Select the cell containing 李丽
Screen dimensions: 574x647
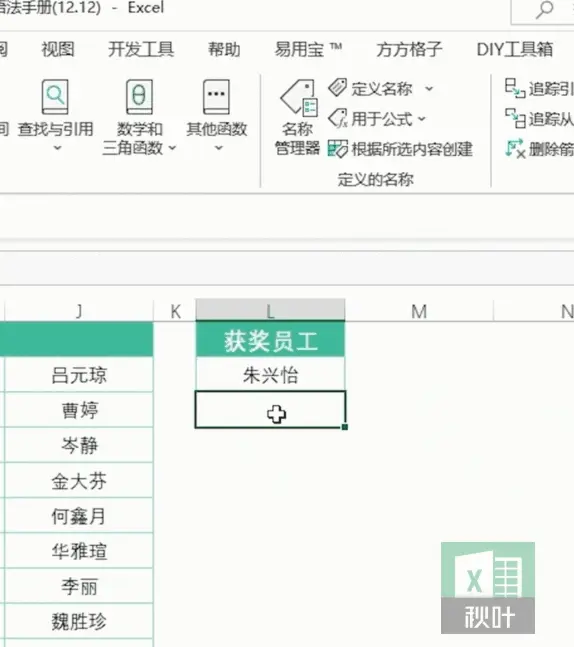tap(79, 586)
